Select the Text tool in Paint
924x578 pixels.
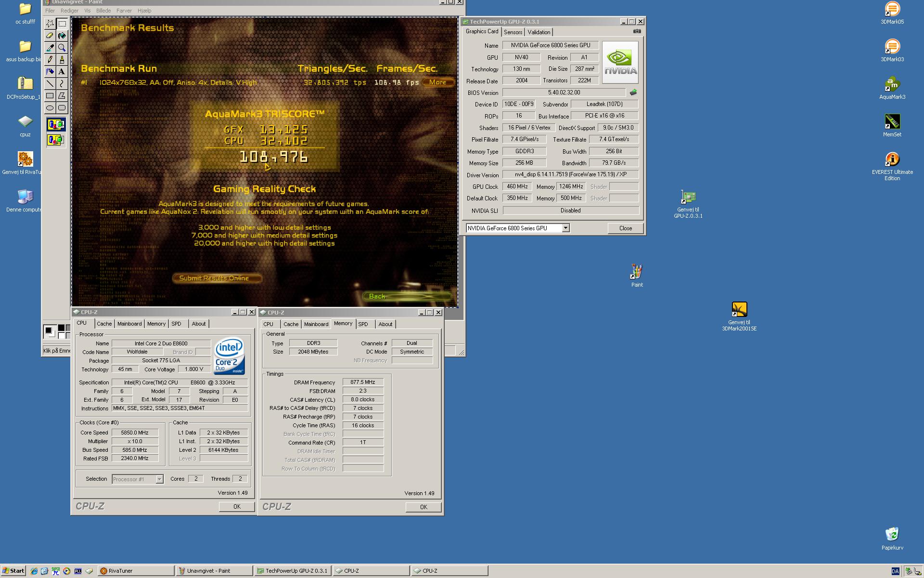[62, 72]
